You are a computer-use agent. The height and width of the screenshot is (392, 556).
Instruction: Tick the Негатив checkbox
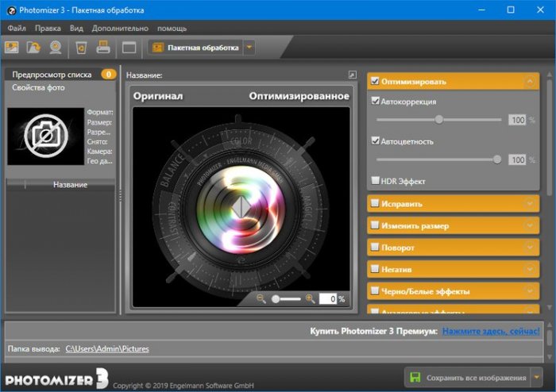tap(375, 270)
